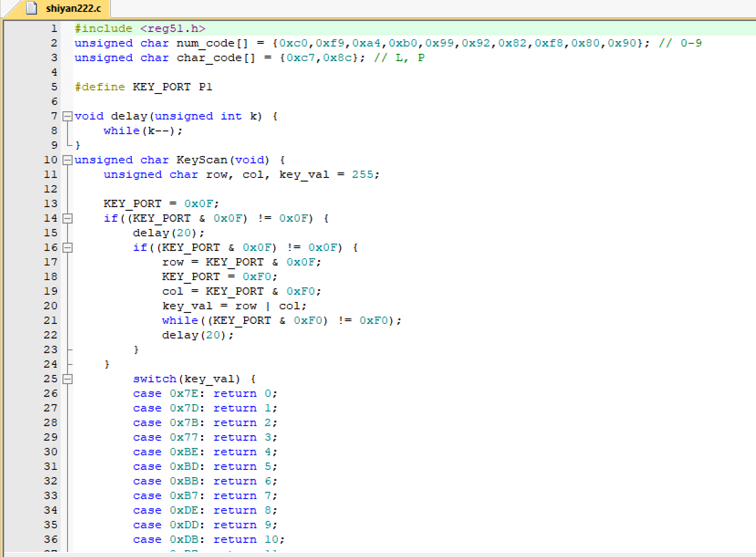The image size is (756, 557).
Task: Click 'delay(20);' on line 15
Action: click(169, 233)
